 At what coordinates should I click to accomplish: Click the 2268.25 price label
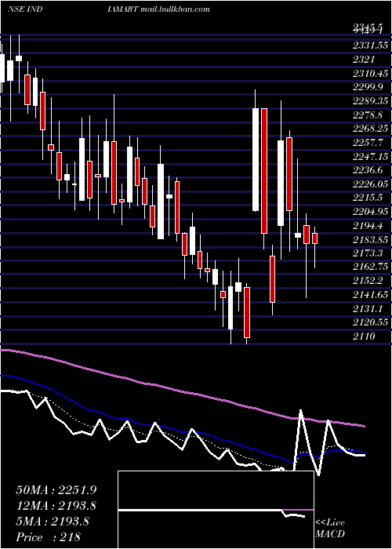(370, 129)
